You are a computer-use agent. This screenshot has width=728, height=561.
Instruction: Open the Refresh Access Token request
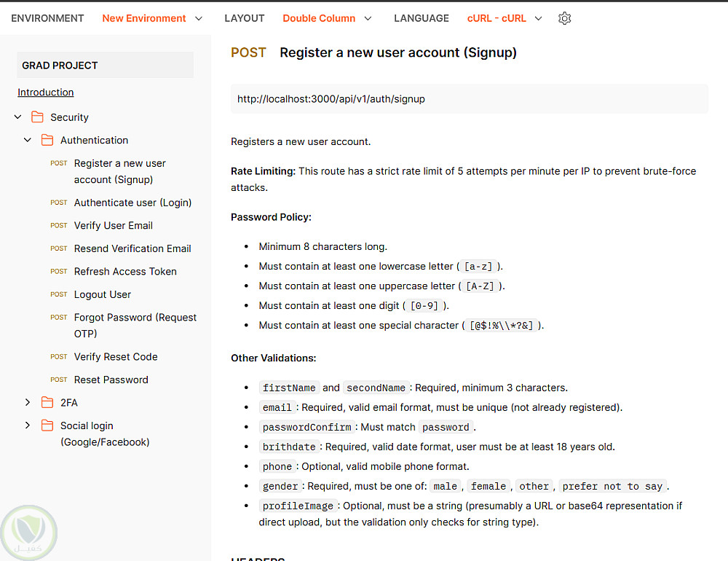[x=125, y=271]
